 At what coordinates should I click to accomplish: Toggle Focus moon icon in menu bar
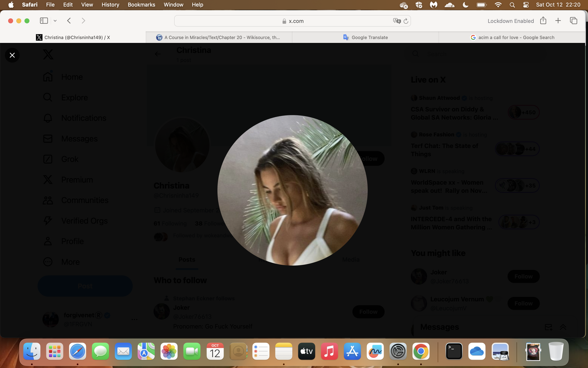pyautogui.click(x=465, y=5)
